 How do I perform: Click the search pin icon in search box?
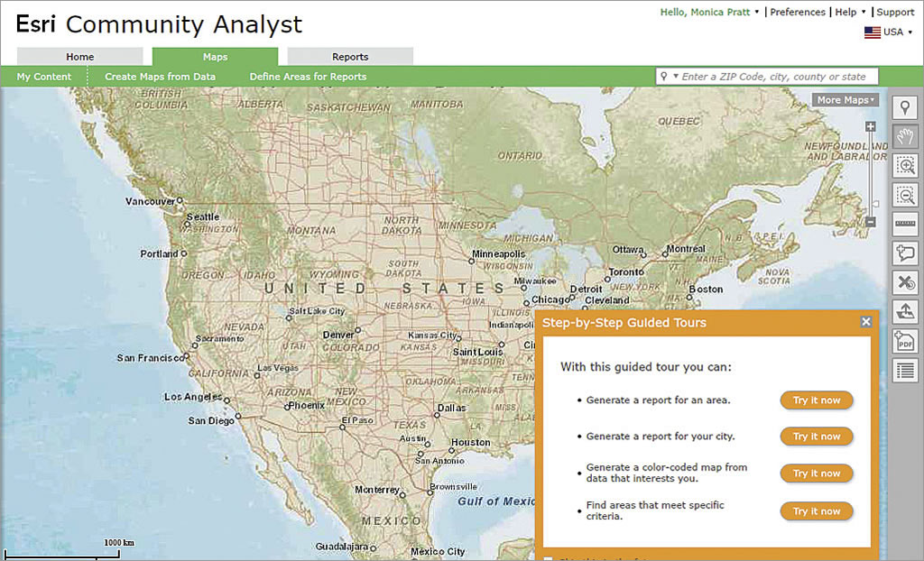[664, 77]
